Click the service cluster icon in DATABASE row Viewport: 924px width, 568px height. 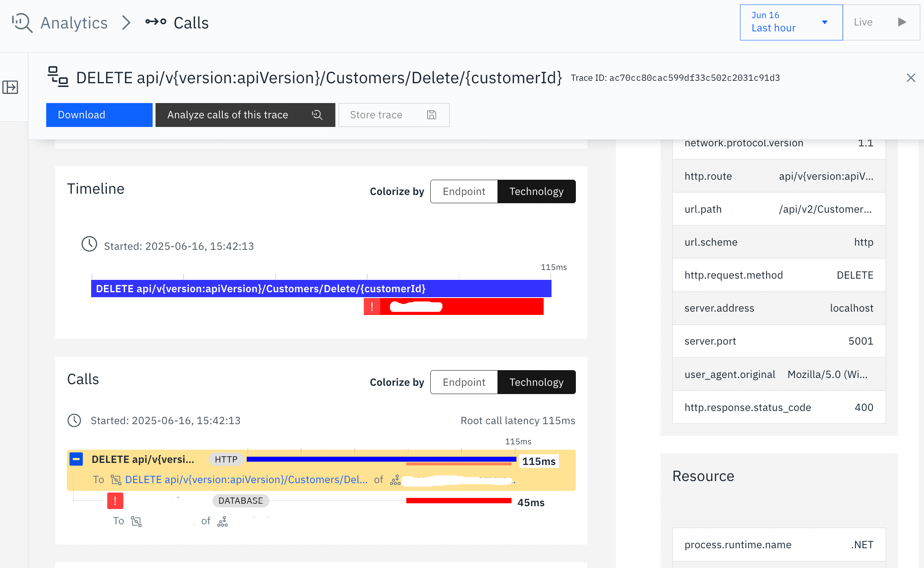(x=222, y=521)
